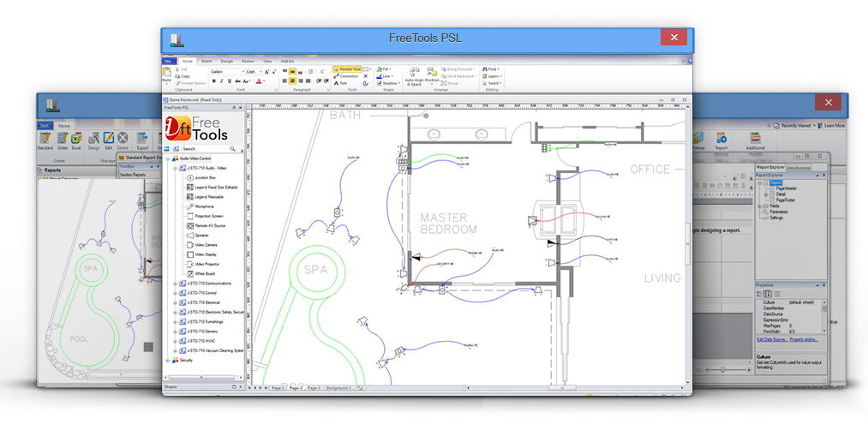Click Delete icon in left background window
This screenshot has height=424, width=868.
pos(123,140)
